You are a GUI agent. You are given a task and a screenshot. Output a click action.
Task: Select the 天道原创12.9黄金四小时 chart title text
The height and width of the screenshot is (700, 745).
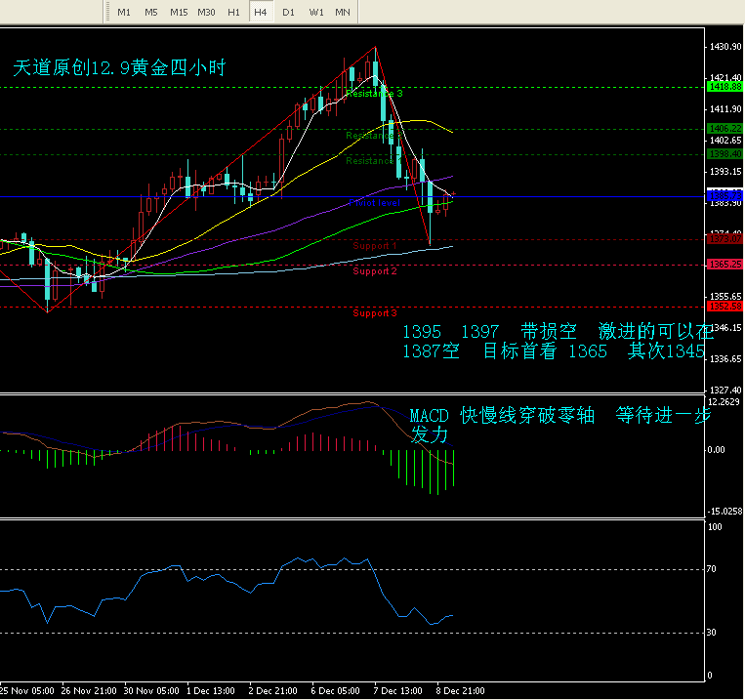(x=119, y=68)
